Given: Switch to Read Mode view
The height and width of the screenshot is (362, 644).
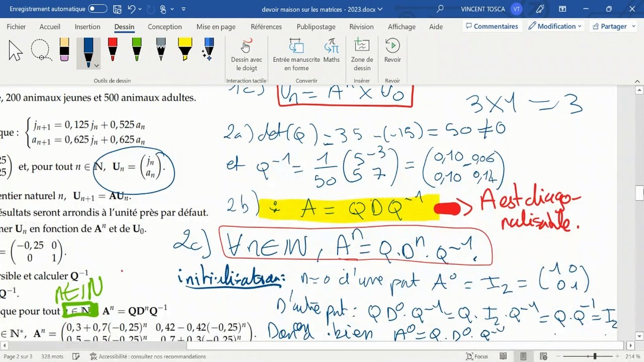Looking at the screenshot, I should (503, 356).
